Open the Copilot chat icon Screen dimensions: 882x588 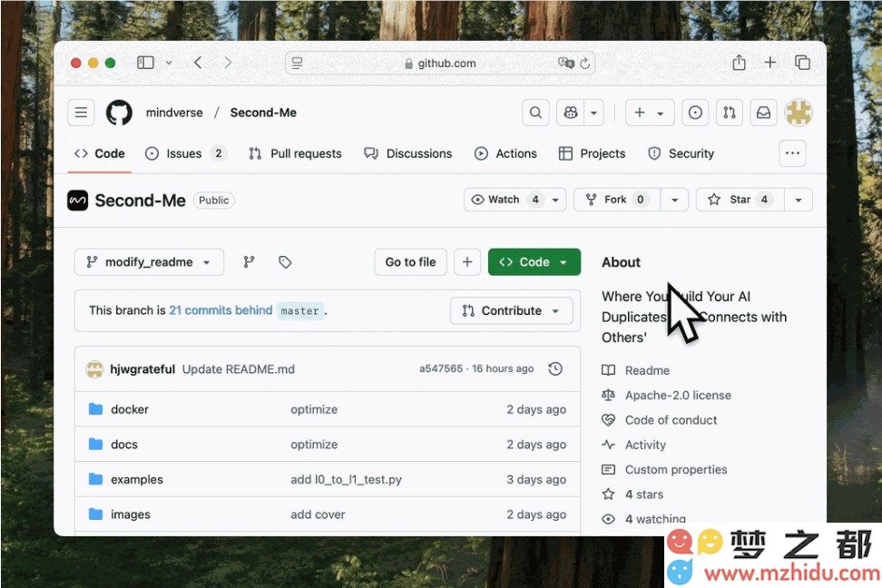[571, 113]
